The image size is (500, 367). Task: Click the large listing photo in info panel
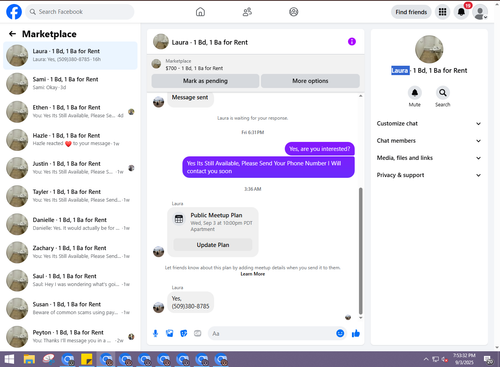[x=429, y=49]
